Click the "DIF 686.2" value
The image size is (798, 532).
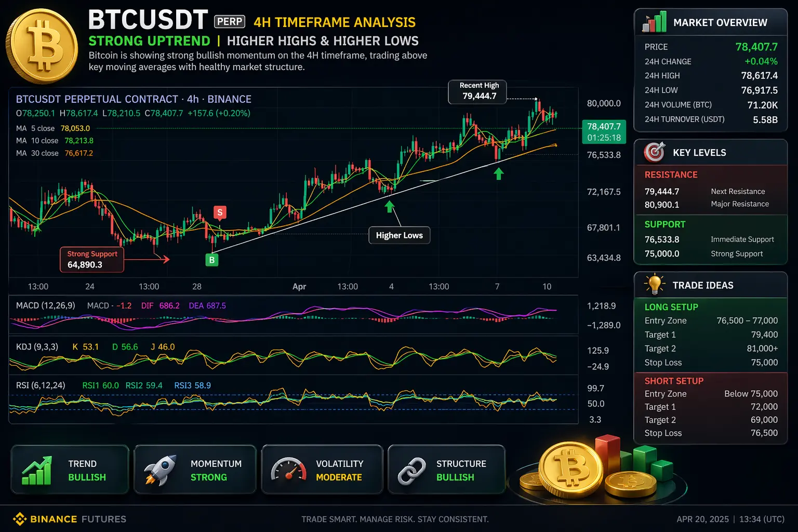[161, 305]
